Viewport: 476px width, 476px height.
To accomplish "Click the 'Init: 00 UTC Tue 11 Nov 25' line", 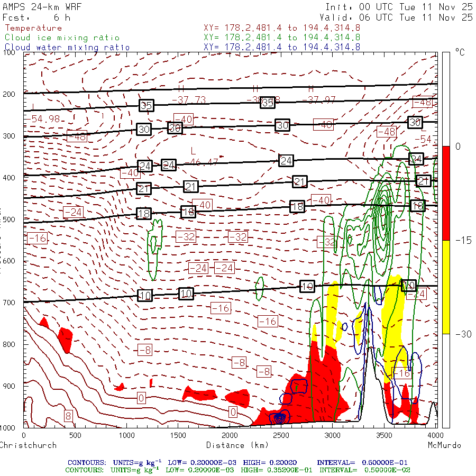I will point(399,7).
